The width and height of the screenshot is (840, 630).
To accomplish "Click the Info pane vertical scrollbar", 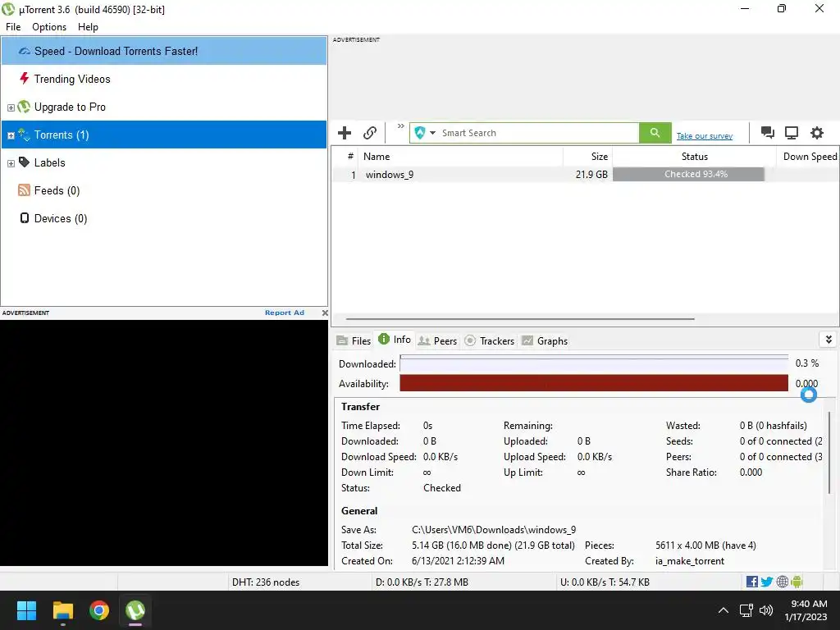I will [x=829, y=453].
